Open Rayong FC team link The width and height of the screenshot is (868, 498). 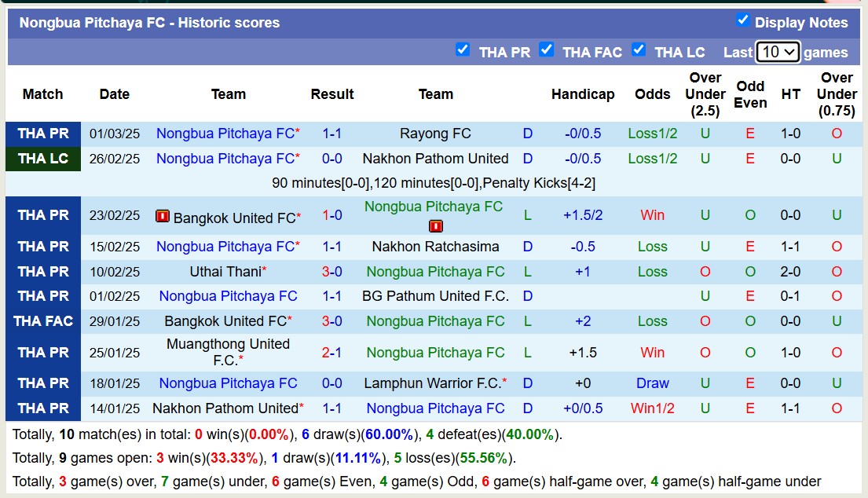tap(435, 134)
